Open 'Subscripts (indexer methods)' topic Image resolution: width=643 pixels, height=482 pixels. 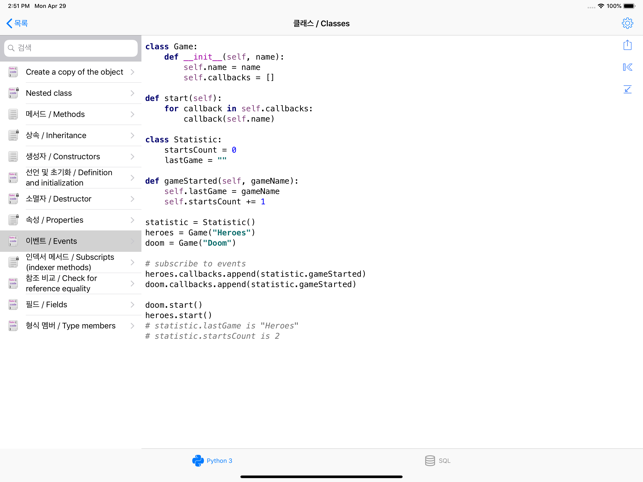coord(71,263)
